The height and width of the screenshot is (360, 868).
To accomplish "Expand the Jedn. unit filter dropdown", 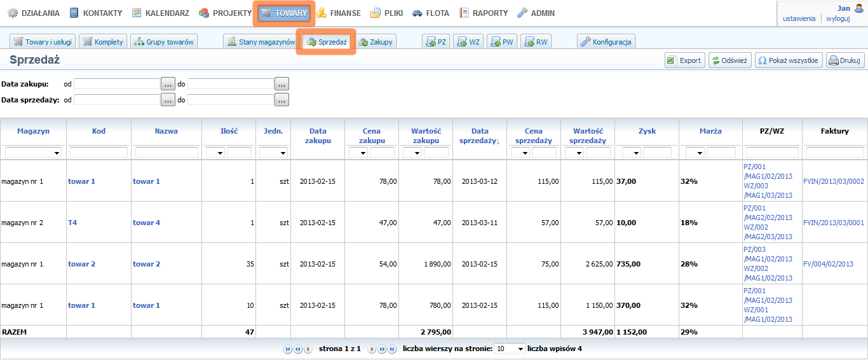I will (273, 153).
